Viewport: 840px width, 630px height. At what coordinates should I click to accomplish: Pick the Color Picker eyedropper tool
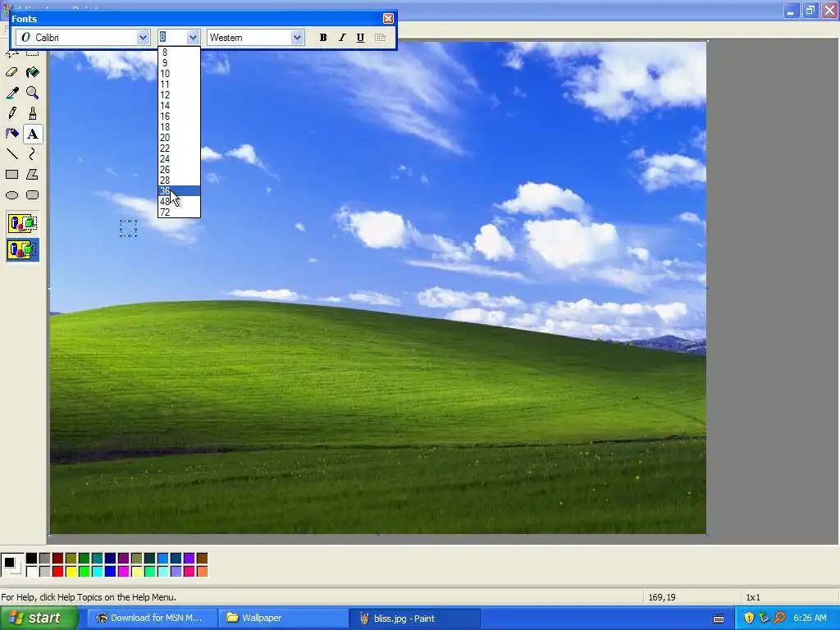coord(11,94)
